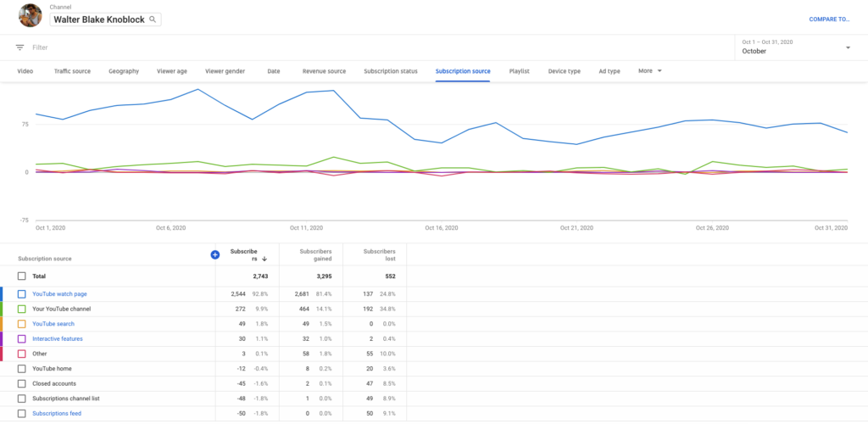Toggle the Total row checkbox
The width and height of the screenshot is (868, 424).
21,276
